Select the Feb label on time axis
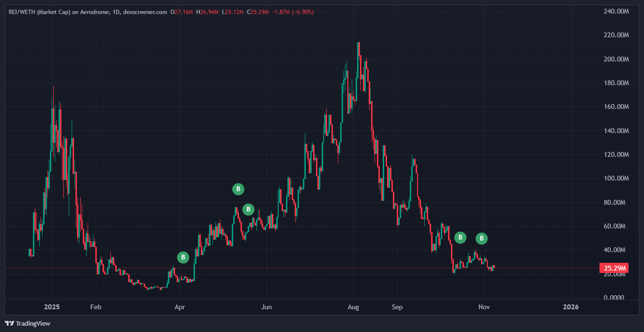The image size is (644, 332). coord(96,307)
